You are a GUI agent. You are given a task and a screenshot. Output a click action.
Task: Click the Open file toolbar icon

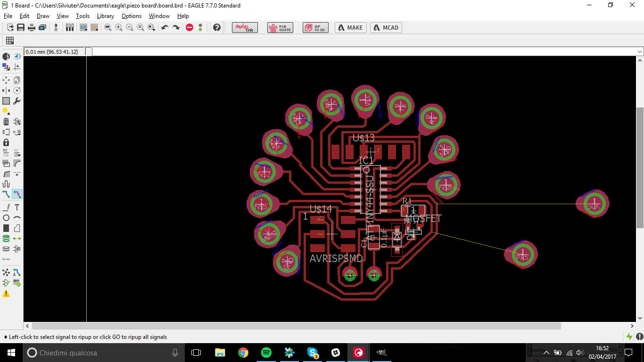pyautogui.click(x=10, y=27)
